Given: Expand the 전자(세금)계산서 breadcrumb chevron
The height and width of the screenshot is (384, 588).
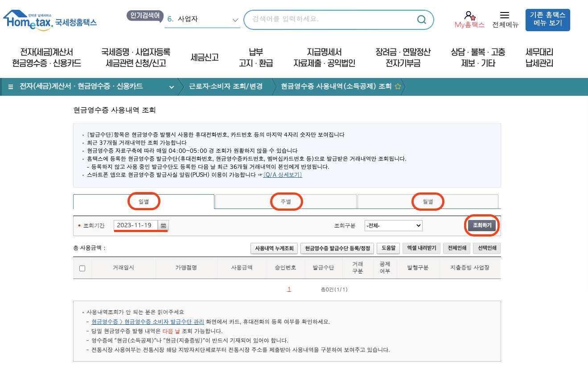Looking at the screenshot, I should click(x=171, y=87).
